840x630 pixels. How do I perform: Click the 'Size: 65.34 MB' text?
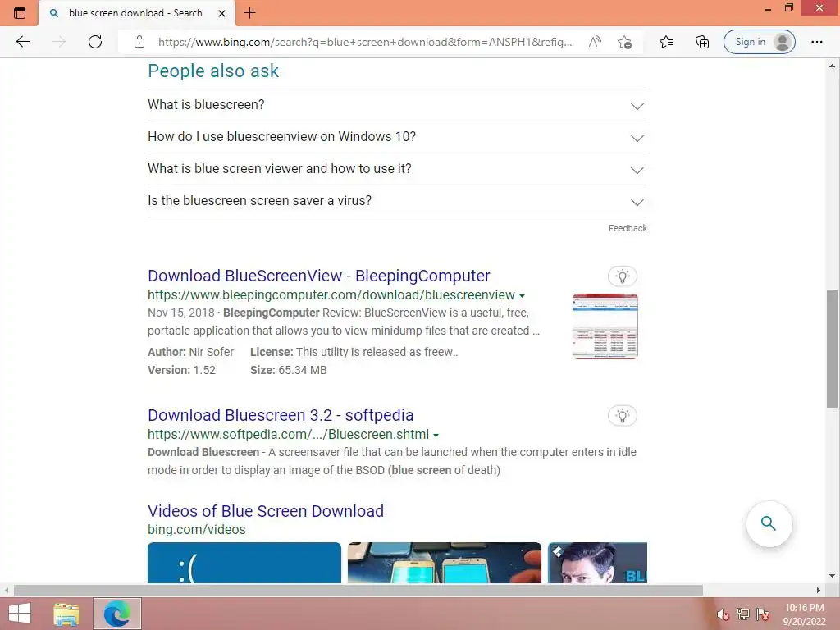coord(288,370)
